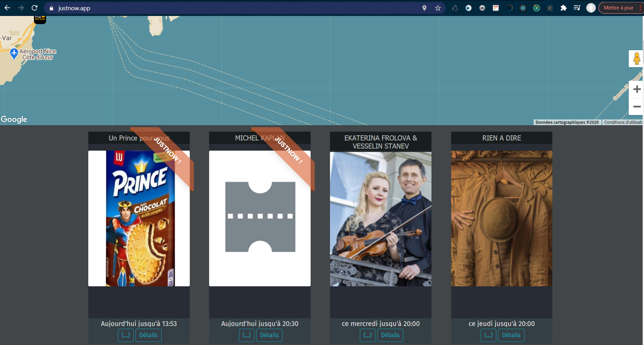
Task: Open the gray gear extension icon
Action: [x=482, y=8]
